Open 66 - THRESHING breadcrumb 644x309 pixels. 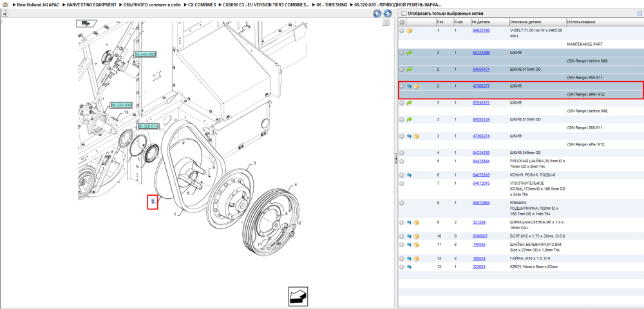coord(332,5)
